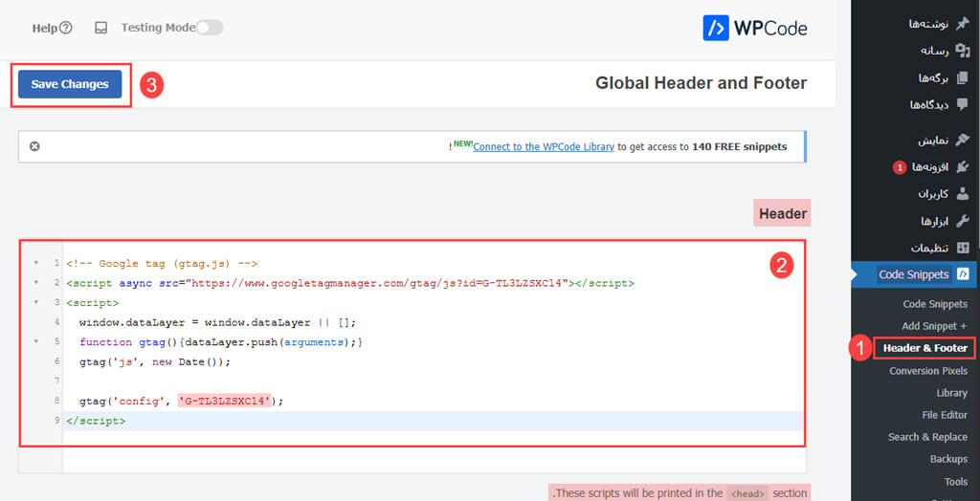Open the نمایش menu item
Screen dimensions: 980x501
tap(933, 140)
